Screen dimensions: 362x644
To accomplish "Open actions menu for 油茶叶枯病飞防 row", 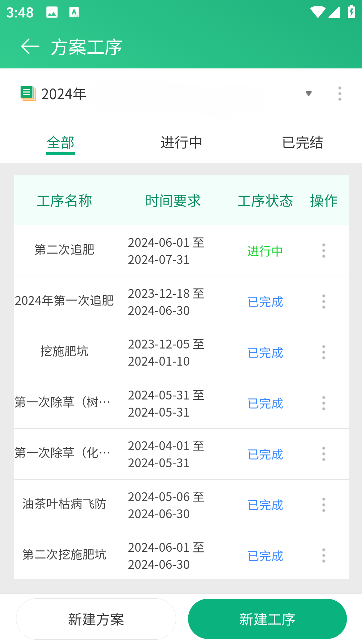I will point(323,505).
